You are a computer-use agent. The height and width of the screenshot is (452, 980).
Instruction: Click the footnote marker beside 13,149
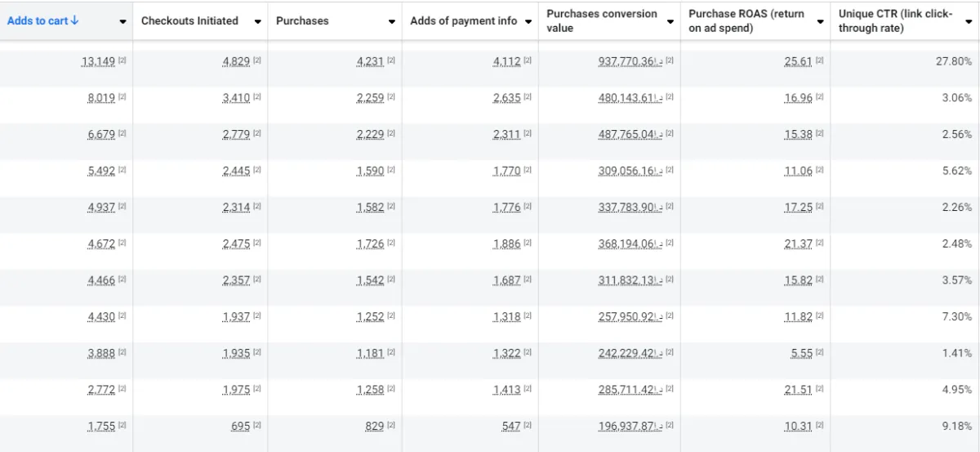click(x=122, y=61)
